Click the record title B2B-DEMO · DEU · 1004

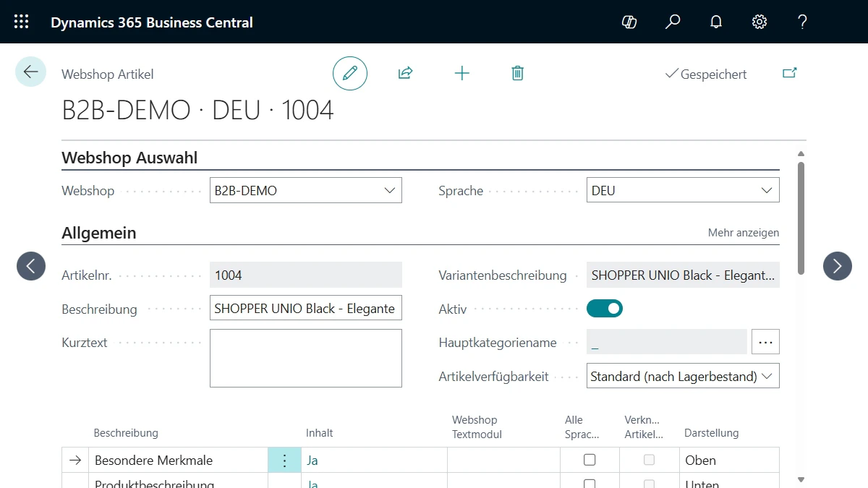(x=197, y=110)
